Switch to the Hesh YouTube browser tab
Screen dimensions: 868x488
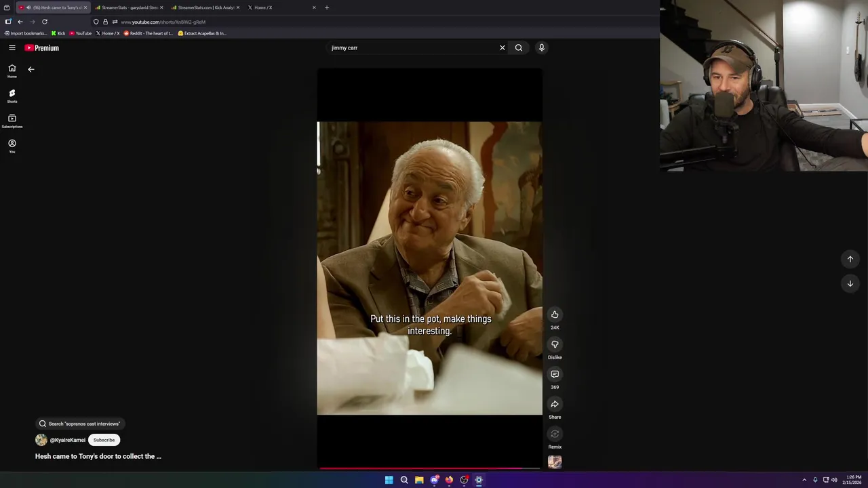(x=54, y=7)
